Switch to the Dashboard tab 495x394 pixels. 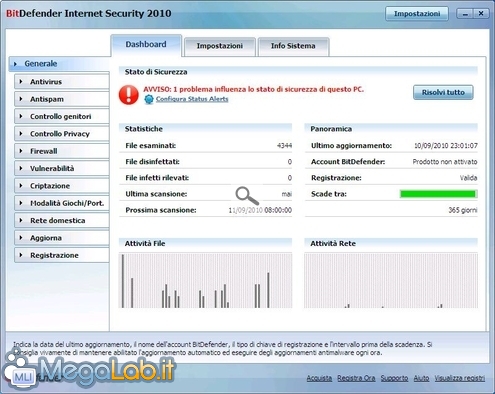pos(146,45)
